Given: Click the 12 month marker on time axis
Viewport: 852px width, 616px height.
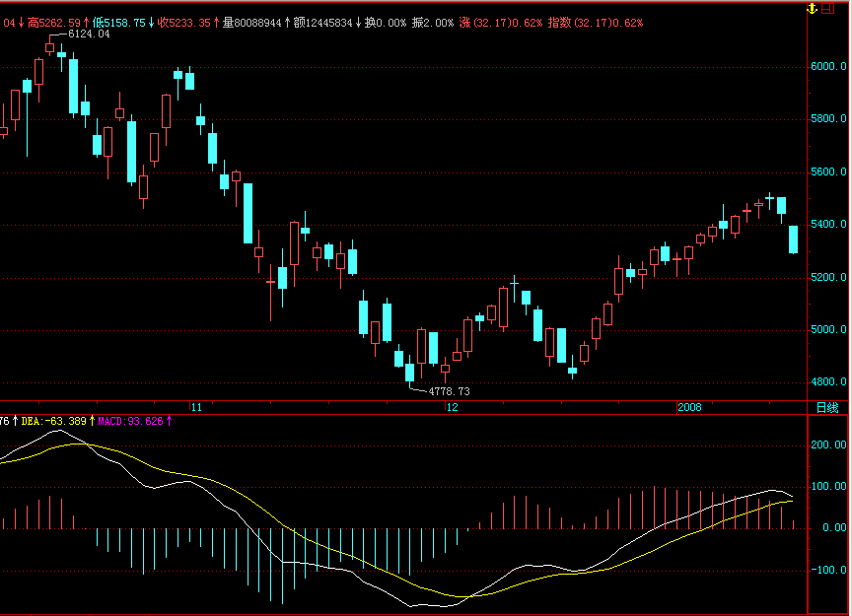Looking at the screenshot, I should click(x=452, y=407).
